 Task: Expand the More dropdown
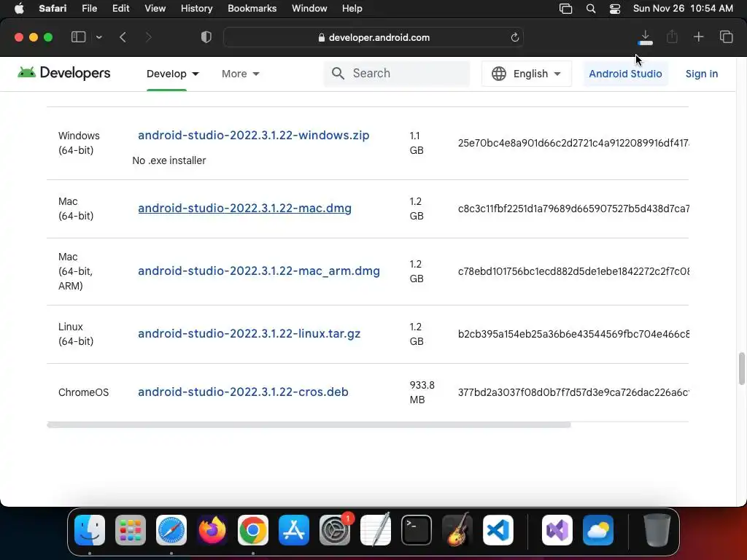point(240,74)
